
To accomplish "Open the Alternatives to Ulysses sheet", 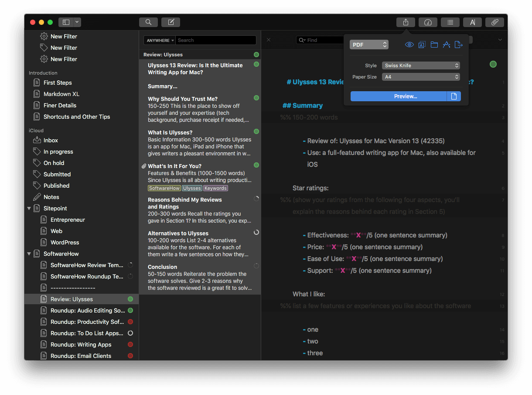I will tap(200, 244).
